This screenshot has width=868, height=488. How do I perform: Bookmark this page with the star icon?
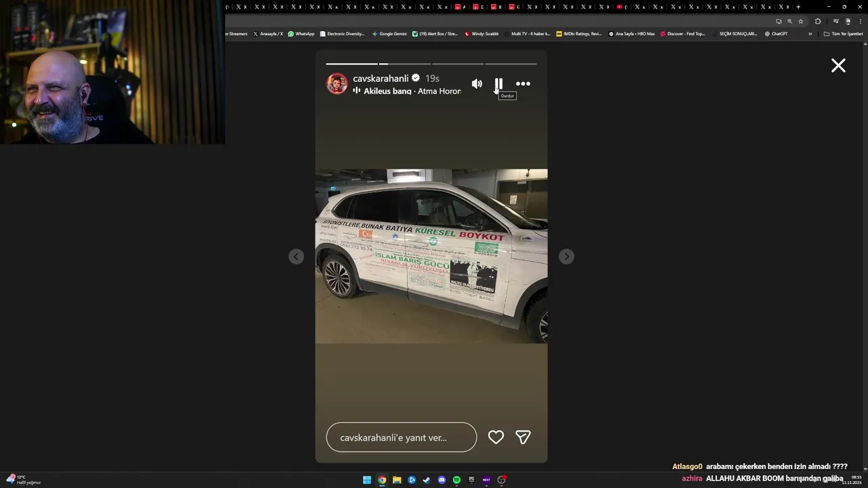800,21
